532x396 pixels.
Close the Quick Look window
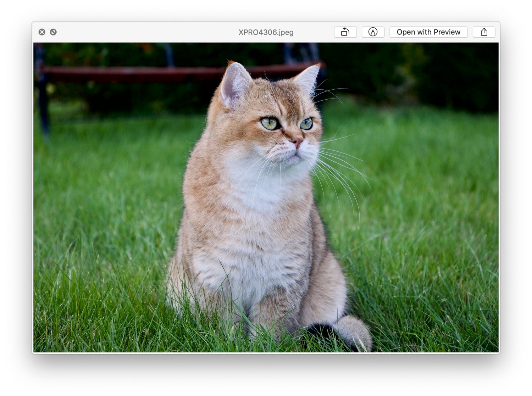click(42, 32)
